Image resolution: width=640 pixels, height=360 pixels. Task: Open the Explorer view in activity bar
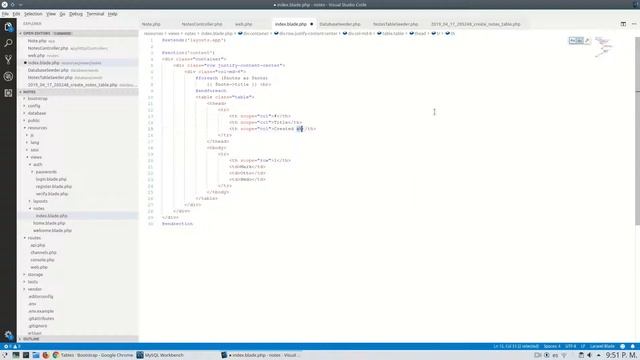tap(8, 27)
